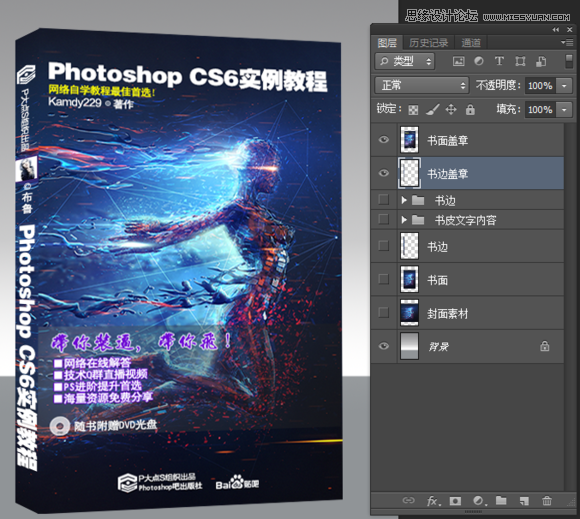
Task: Click the 不透明度 label
Action: tap(498, 86)
